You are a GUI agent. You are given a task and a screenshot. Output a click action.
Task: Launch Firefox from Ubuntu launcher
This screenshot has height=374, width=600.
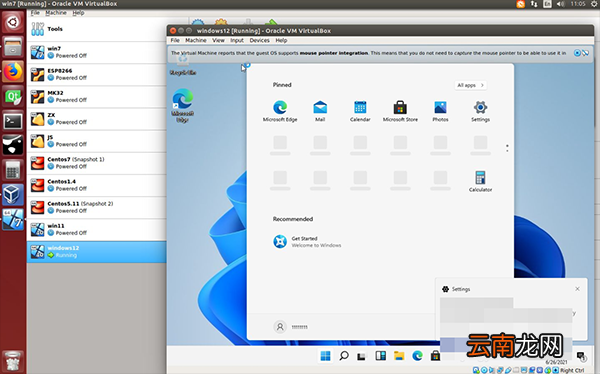point(13,72)
